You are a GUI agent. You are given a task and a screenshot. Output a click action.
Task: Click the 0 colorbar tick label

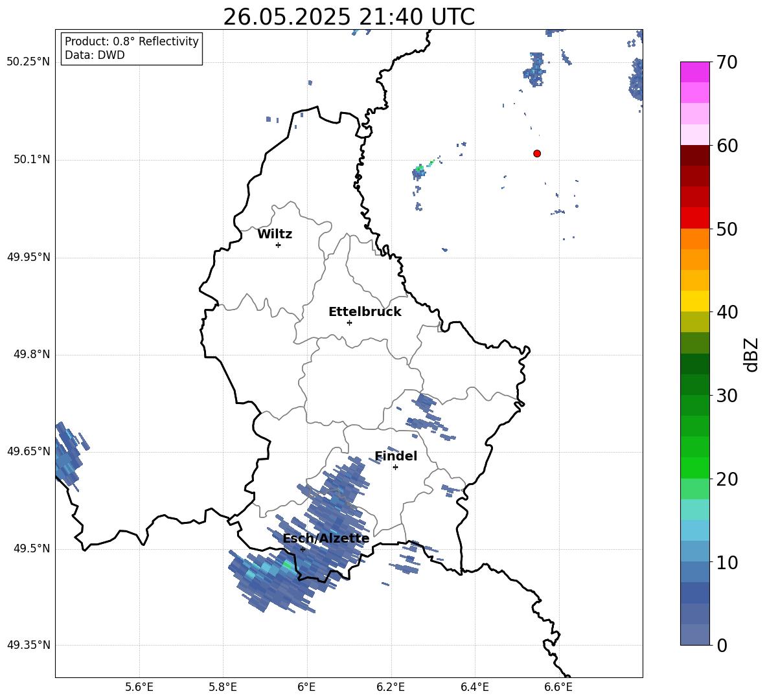(x=722, y=646)
